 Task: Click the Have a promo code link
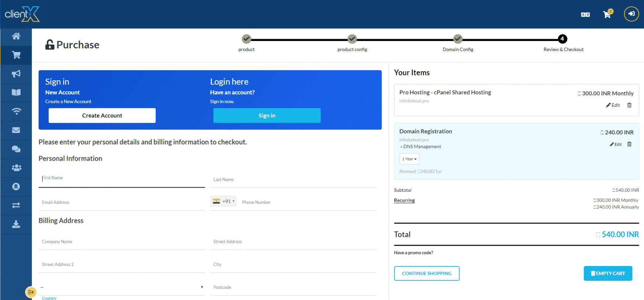[413, 253]
